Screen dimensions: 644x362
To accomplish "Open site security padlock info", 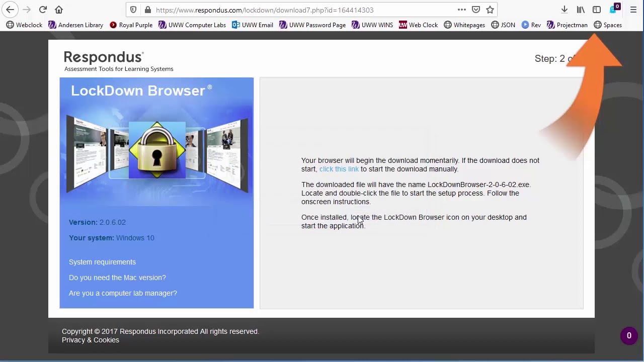I will (x=147, y=10).
